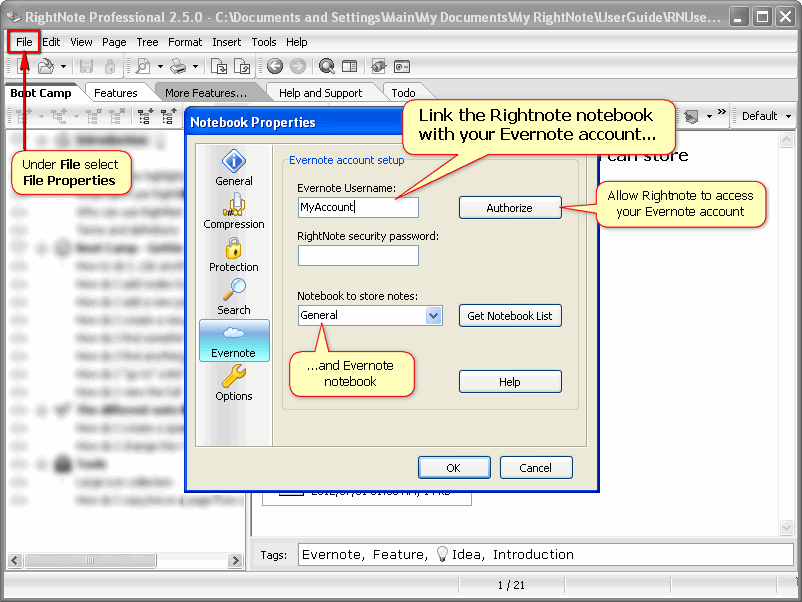Click the tree horizontal scrollbar thumb
The width and height of the screenshot is (802, 602).
tap(90, 561)
